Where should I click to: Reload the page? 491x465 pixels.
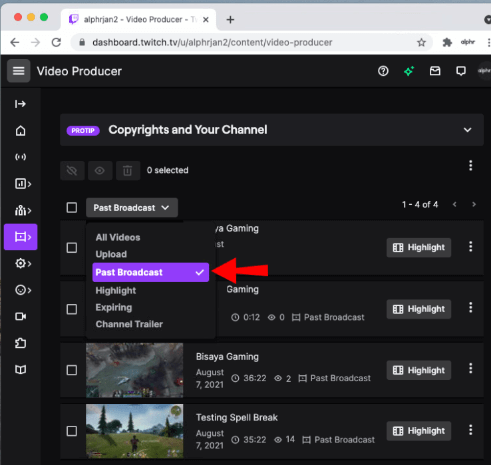pos(56,42)
